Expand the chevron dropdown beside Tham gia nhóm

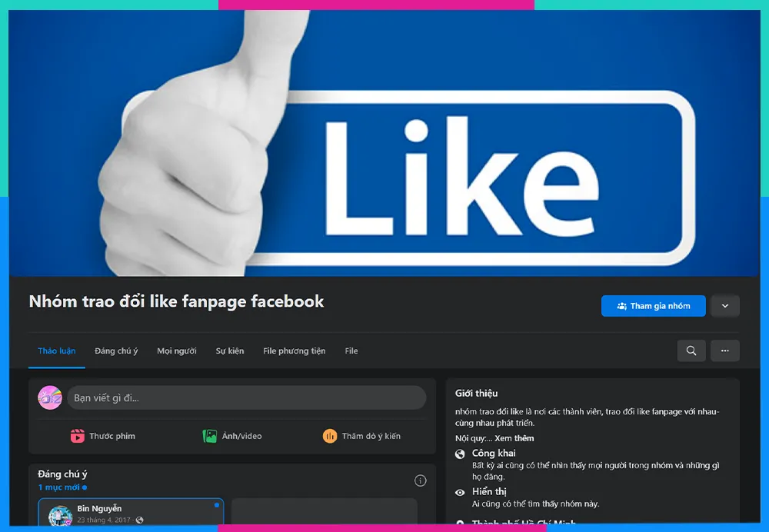(x=725, y=306)
